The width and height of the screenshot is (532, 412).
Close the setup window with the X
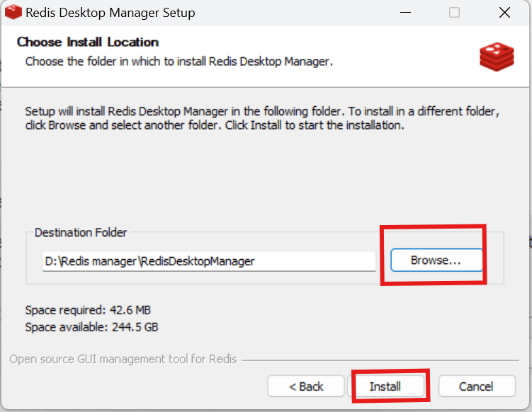[x=504, y=13]
